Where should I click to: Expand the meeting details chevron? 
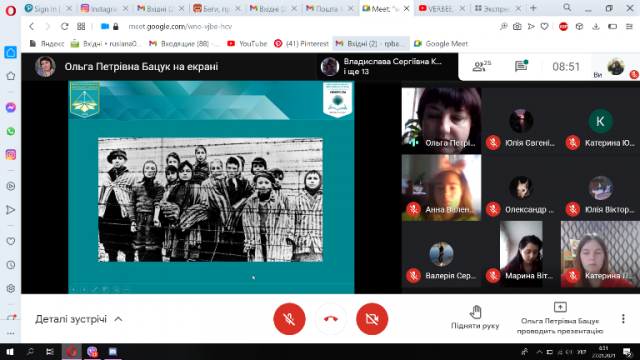click(x=118, y=319)
